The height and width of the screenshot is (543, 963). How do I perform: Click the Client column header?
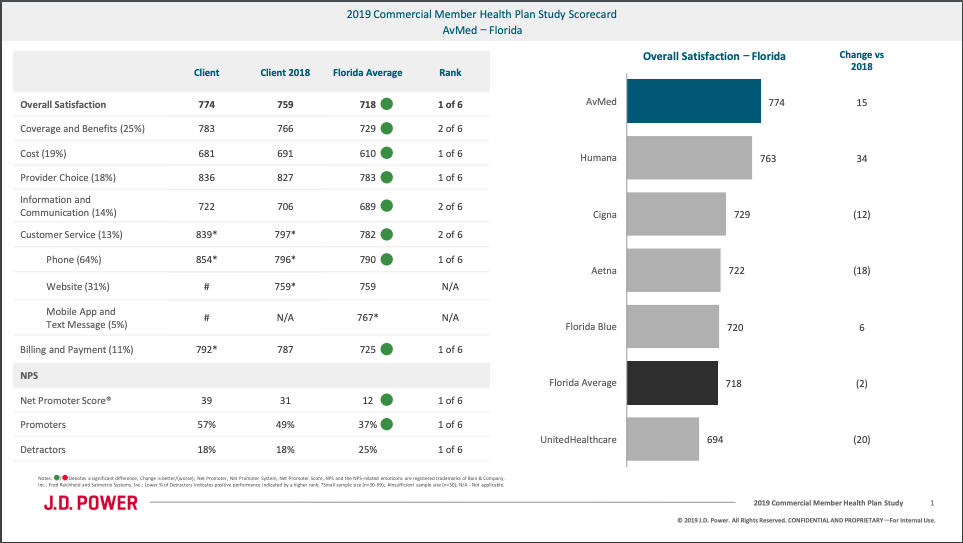coord(206,72)
